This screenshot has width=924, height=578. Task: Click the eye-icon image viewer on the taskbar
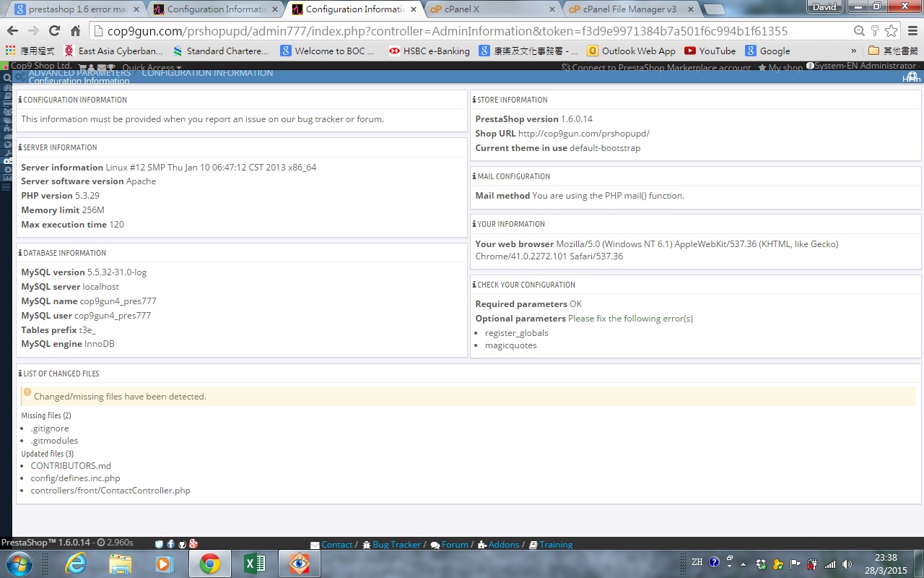pyautogui.click(x=299, y=564)
